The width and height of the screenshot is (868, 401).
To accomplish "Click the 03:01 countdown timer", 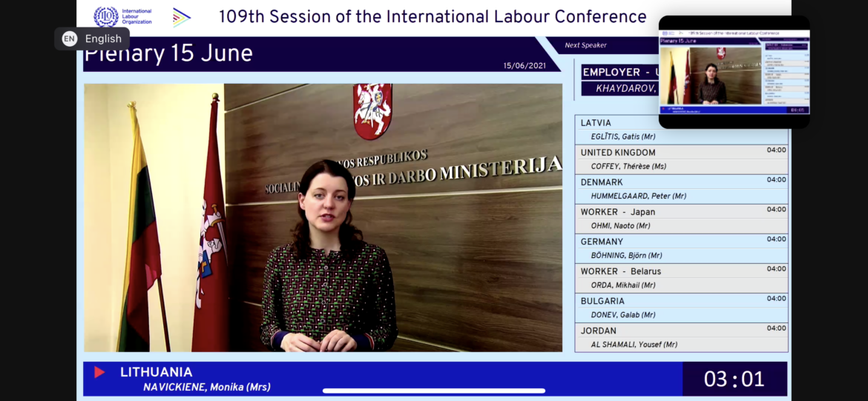I will pos(734,379).
